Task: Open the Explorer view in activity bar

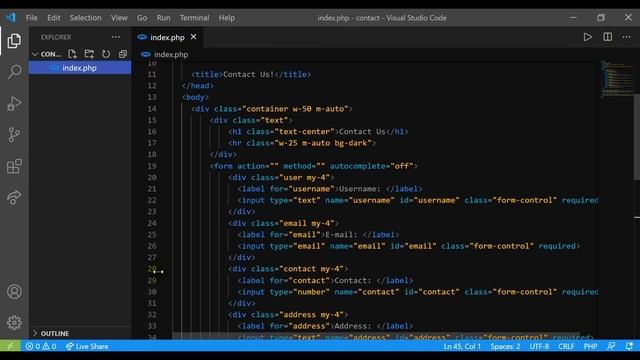Action: click(x=14, y=41)
